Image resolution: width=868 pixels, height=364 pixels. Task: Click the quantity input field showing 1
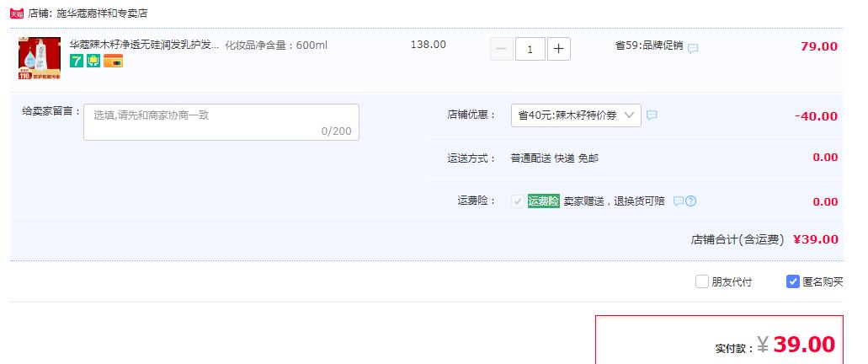[530, 49]
